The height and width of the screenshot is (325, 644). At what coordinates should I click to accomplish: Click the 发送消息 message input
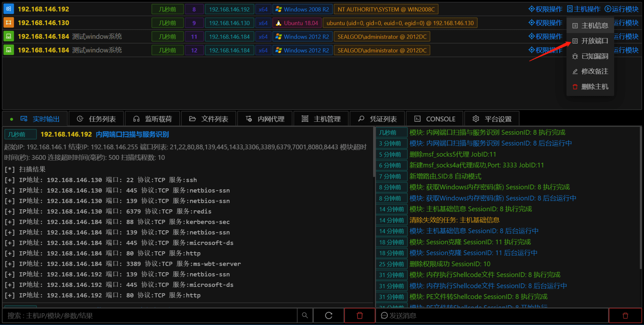click(x=492, y=316)
